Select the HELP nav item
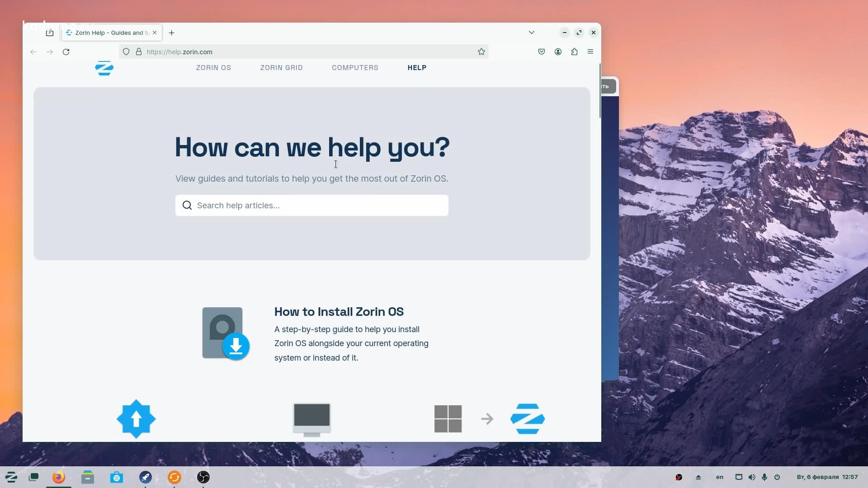The image size is (868, 488). [x=417, y=68]
